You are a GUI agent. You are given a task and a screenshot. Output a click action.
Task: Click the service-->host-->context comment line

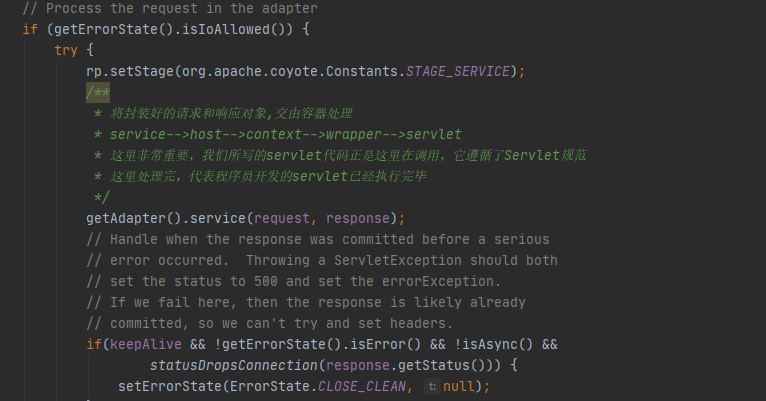pyautogui.click(x=285, y=134)
